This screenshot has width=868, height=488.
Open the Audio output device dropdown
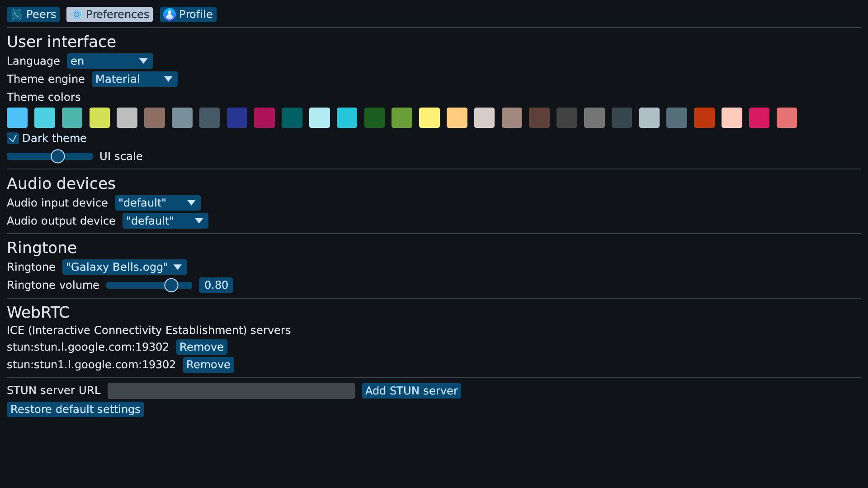(x=165, y=221)
